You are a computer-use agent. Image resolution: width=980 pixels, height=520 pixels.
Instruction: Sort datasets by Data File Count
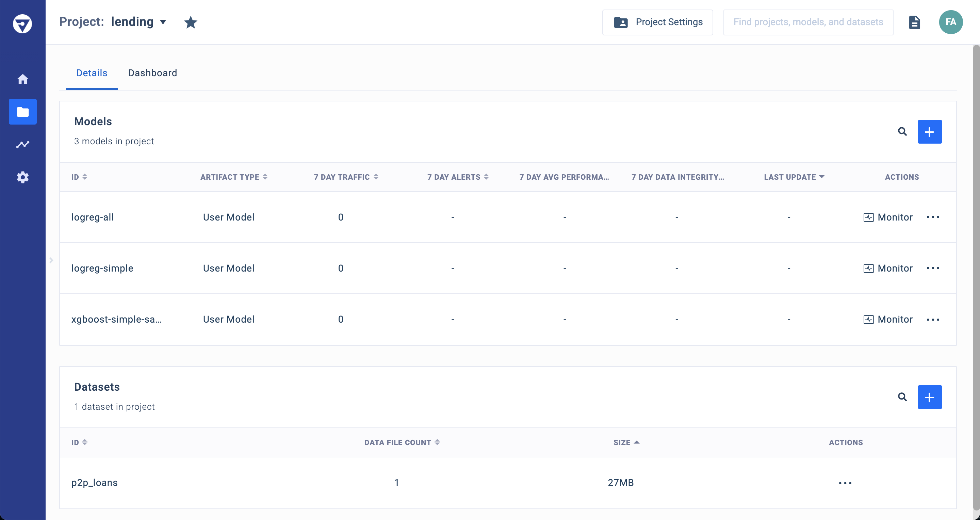coord(402,442)
